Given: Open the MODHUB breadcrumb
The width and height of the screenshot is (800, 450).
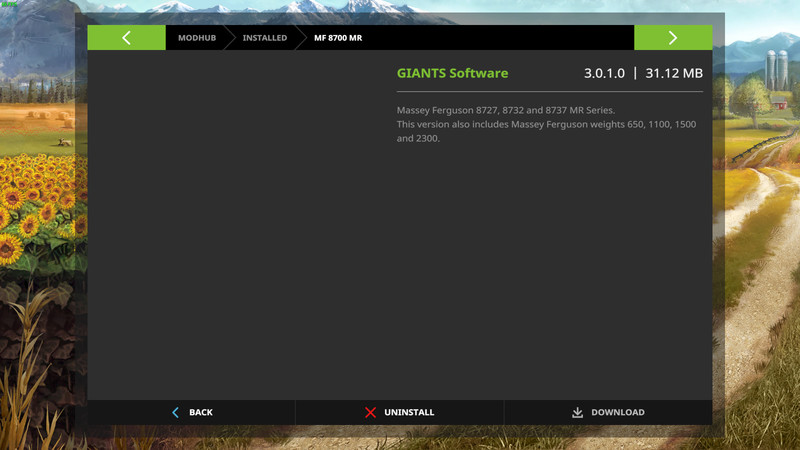Looking at the screenshot, I should point(197,38).
